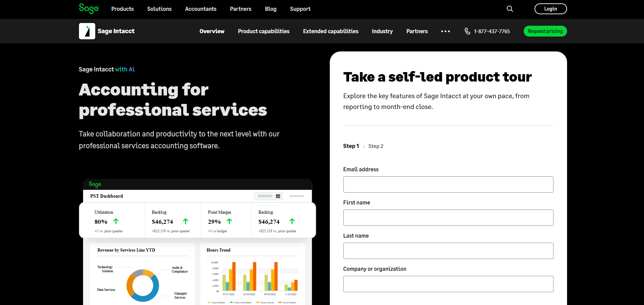Image resolution: width=644 pixels, height=305 pixels.
Task: Click the calendar icon in PST Dashboard
Action: (x=278, y=196)
